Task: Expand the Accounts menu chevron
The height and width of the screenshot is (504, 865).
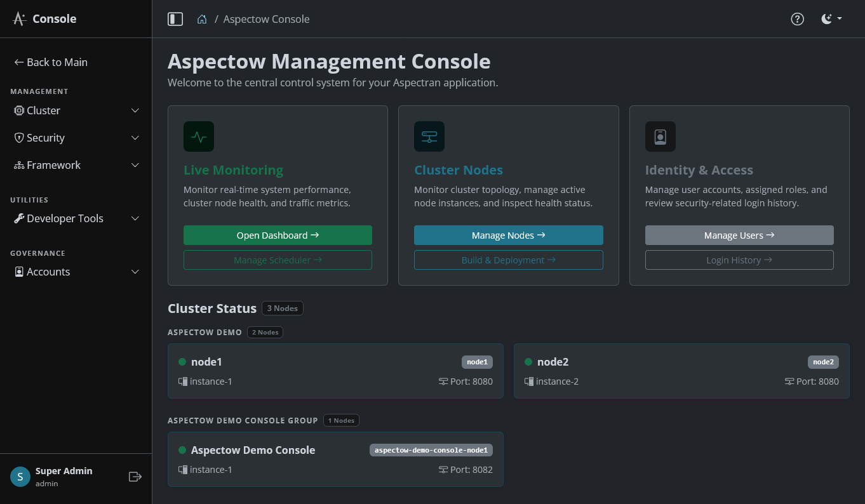Action: pyautogui.click(x=135, y=272)
